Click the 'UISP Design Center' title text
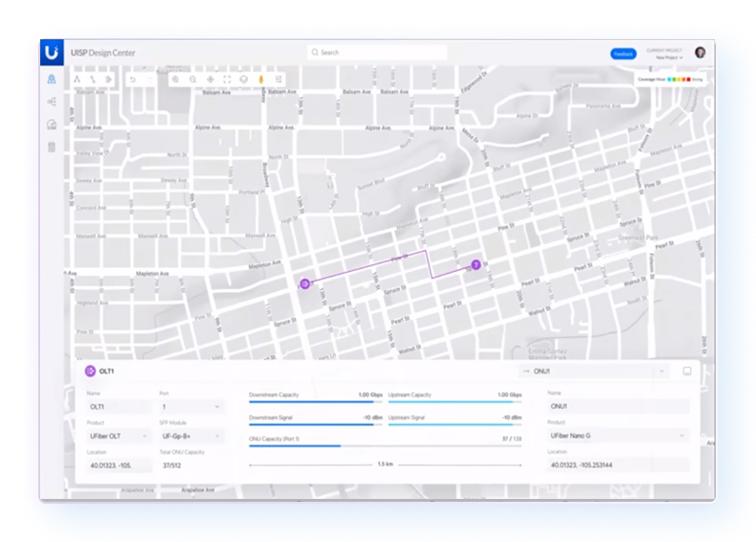 coord(102,53)
